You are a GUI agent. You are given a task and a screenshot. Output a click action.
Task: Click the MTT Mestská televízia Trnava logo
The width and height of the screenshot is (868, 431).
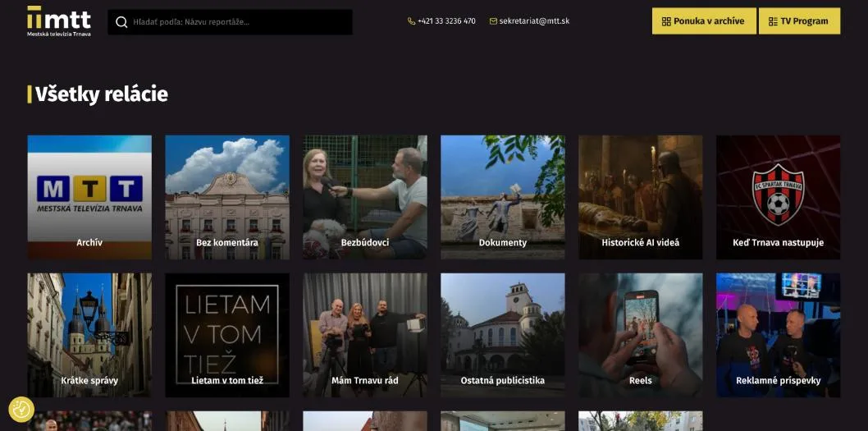(x=59, y=21)
